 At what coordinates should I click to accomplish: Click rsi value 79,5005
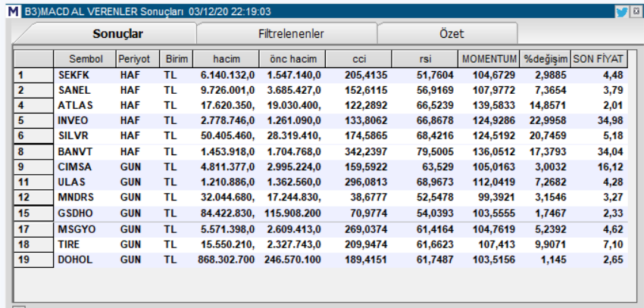(x=437, y=152)
